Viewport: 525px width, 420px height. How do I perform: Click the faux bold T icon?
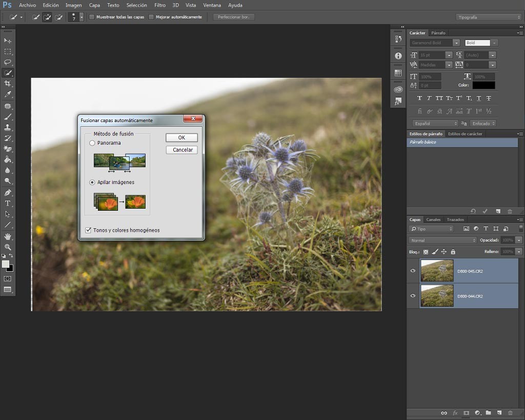[419, 98]
